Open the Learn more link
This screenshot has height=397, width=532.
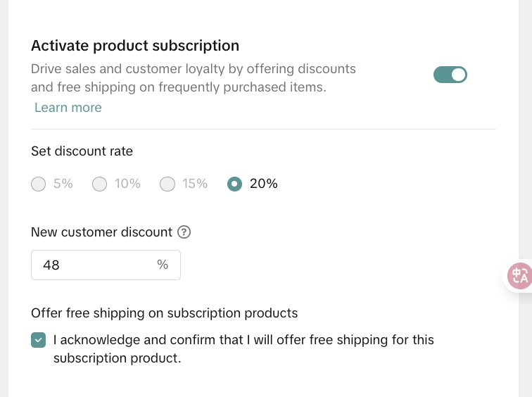[x=68, y=108]
